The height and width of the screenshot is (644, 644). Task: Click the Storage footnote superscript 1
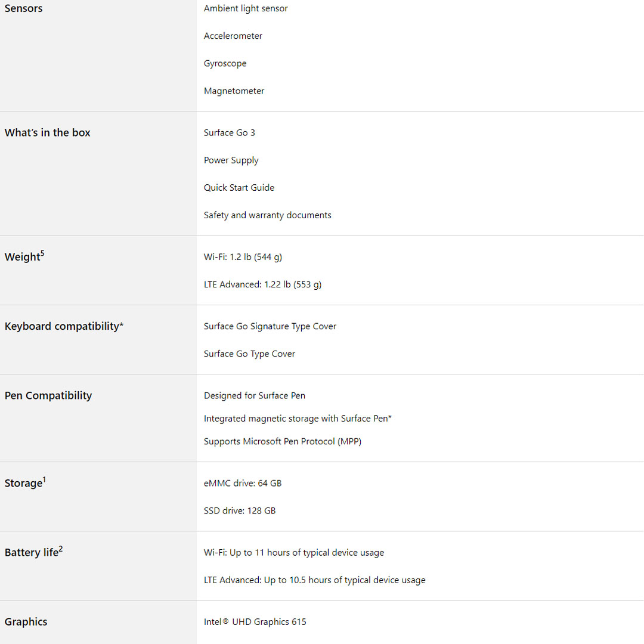click(x=44, y=479)
